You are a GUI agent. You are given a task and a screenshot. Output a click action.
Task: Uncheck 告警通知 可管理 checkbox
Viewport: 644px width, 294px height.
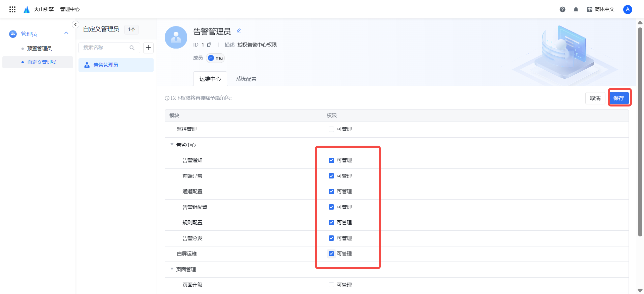click(x=331, y=160)
